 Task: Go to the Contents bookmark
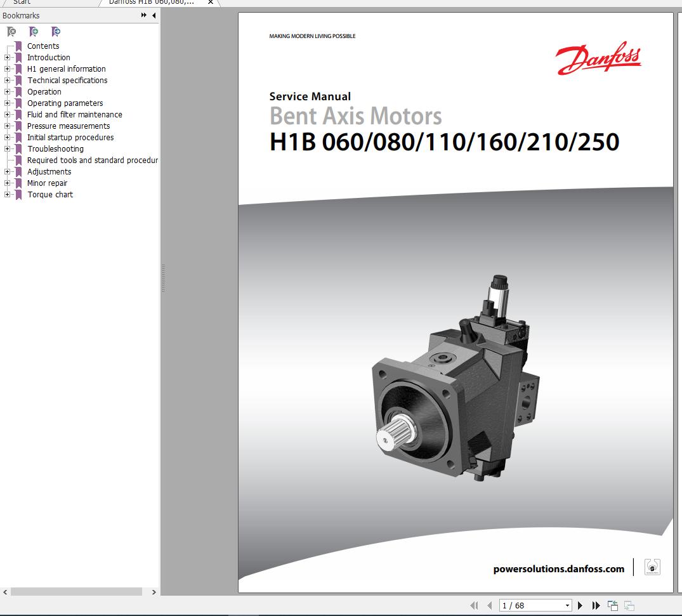click(x=43, y=46)
